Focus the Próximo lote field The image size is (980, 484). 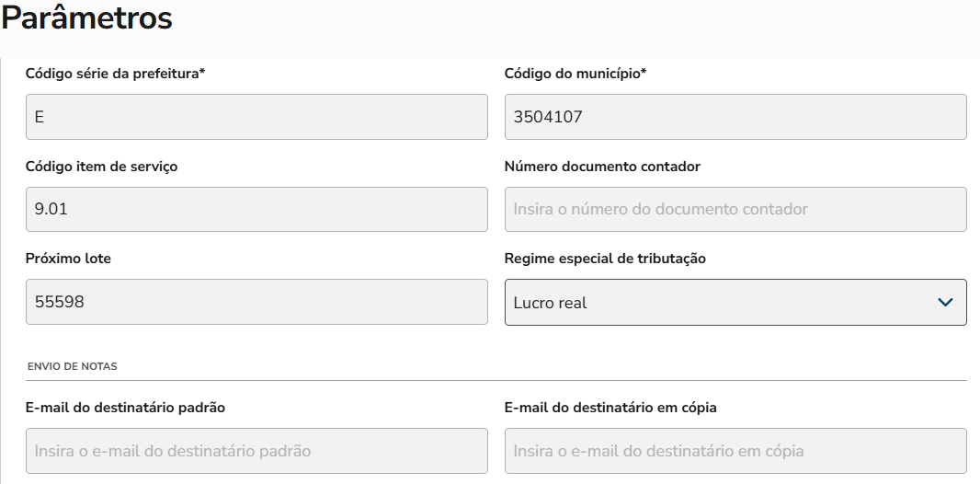256,302
